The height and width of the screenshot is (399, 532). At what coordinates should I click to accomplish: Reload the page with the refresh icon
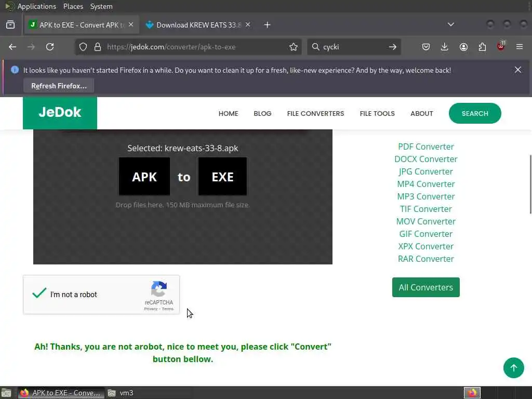(x=50, y=47)
